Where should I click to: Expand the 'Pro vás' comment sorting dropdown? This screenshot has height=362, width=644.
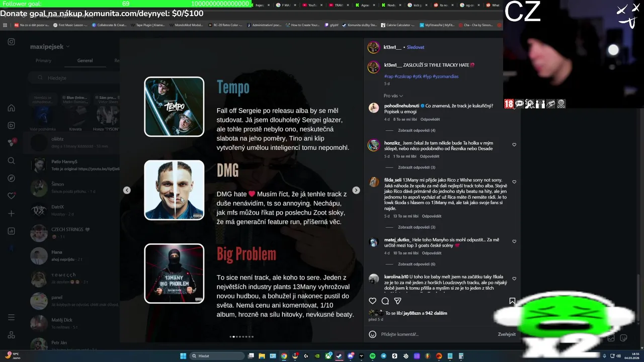click(393, 96)
